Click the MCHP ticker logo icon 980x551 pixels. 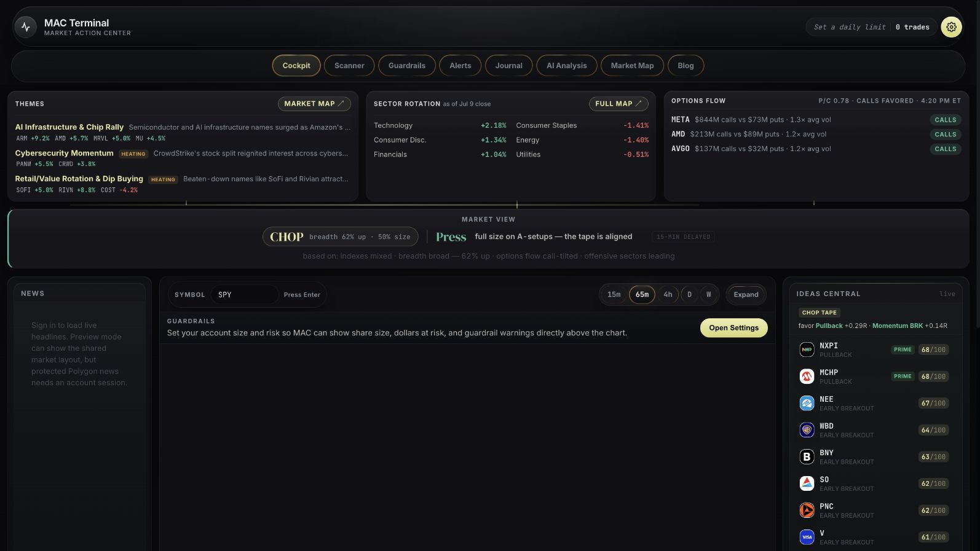tap(807, 377)
